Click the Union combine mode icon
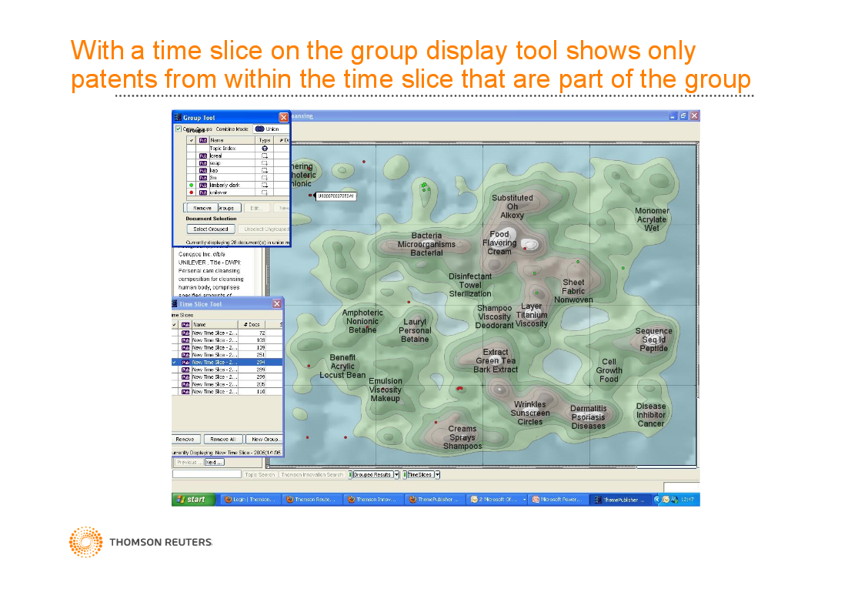This screenshot has height=609, width=868. tap(259, 129)
